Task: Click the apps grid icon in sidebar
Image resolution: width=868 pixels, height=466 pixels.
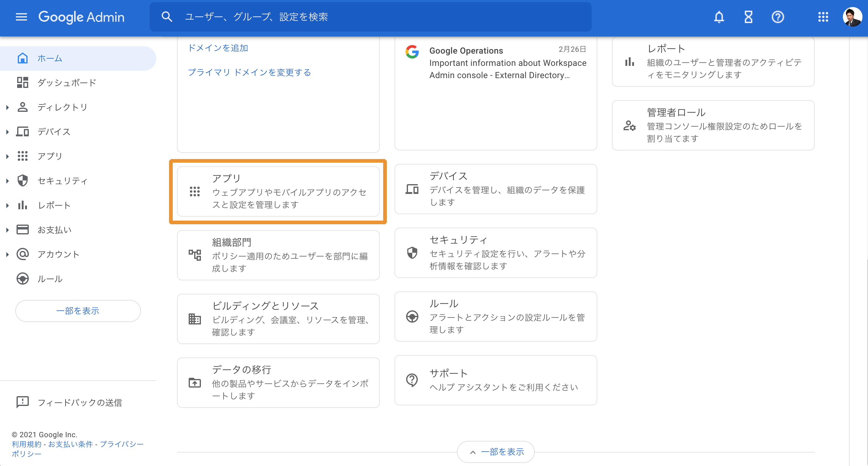Action: 23,156
